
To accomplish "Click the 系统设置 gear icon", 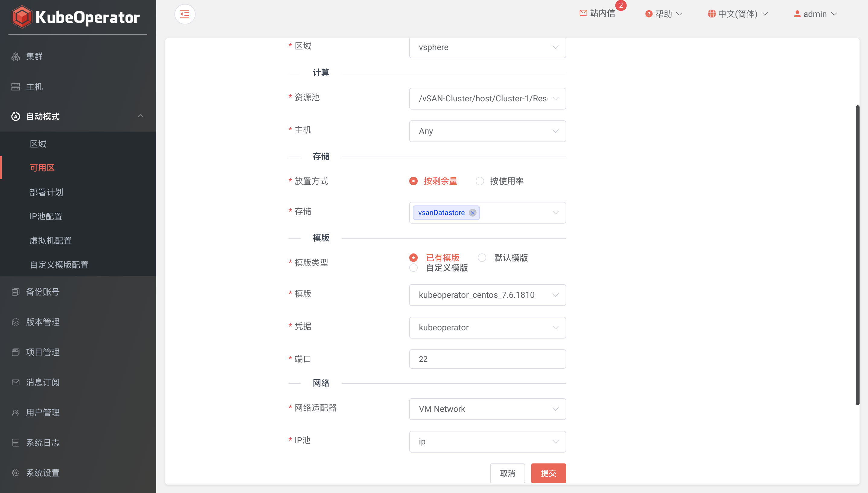I will [16, 473].
